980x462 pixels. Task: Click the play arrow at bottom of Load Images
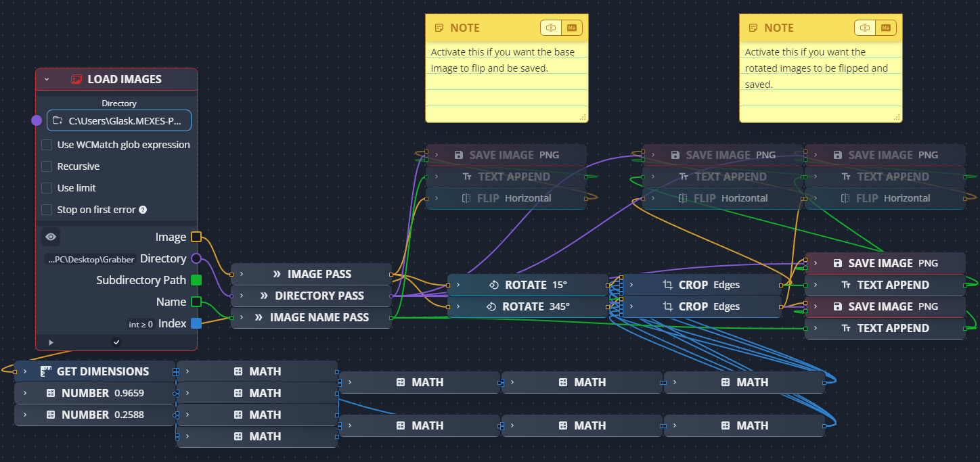51,342
